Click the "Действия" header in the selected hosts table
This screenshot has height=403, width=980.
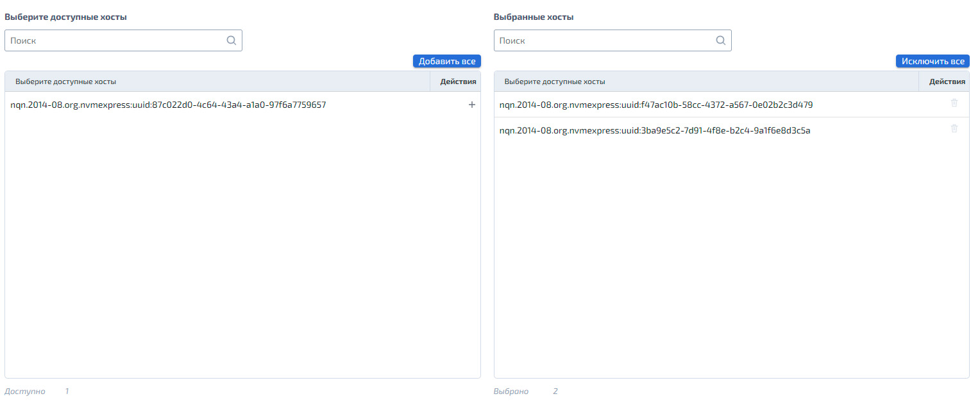[947, 81]
